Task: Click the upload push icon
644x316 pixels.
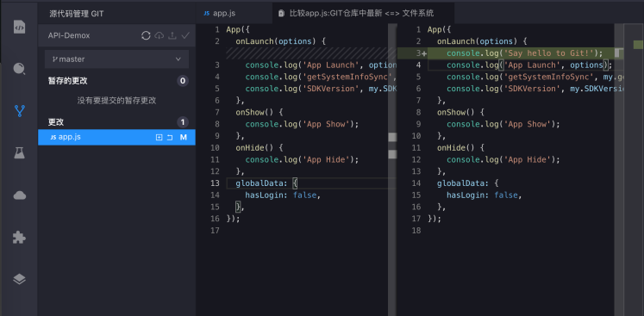Action: pos(172,35)
